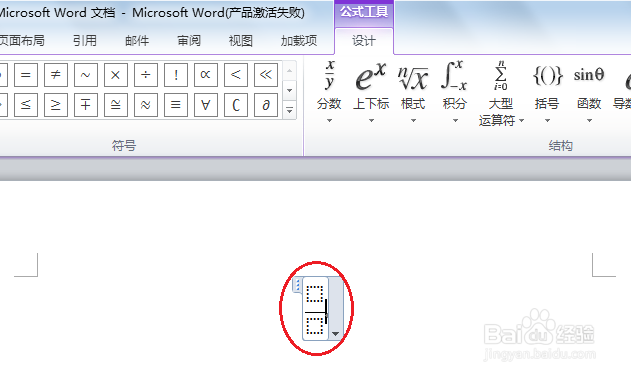Open the References (引用) tab

pos(85,41)
